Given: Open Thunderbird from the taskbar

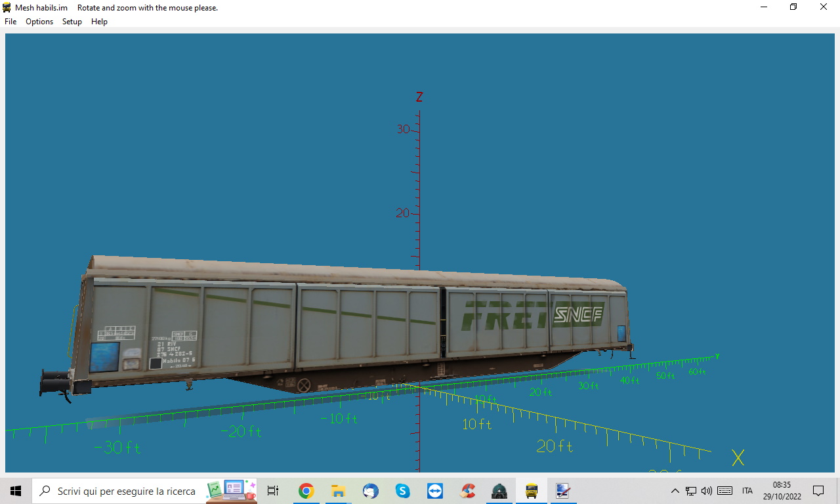Looking at the screenshot, I should coord(370,491).
